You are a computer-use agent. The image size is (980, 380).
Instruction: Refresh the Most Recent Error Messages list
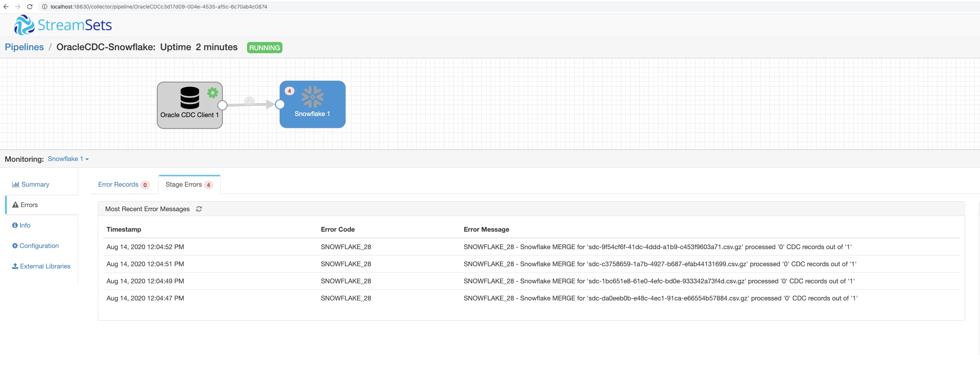click(199, 209)
